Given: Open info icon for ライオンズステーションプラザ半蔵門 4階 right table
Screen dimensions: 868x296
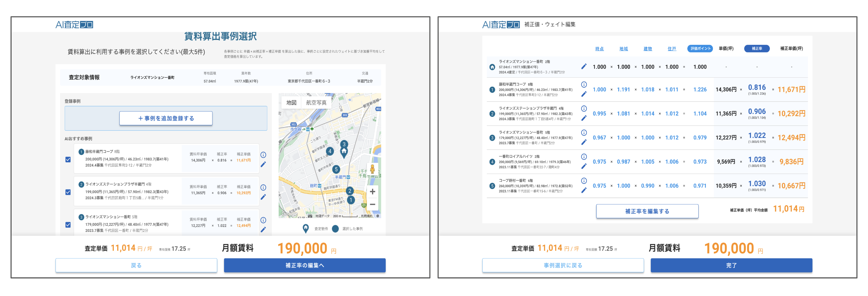Looking at the screenshot, I should click(x=584, y=108).
